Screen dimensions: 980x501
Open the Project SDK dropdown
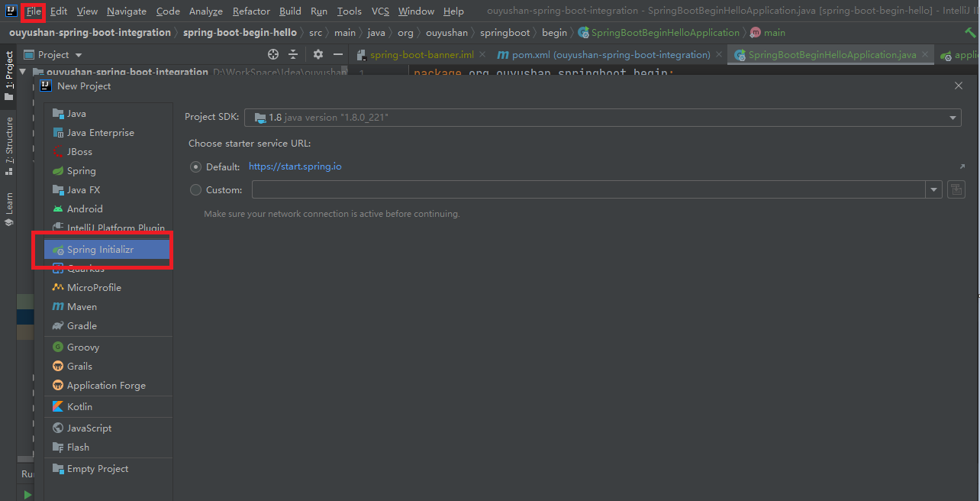tap(952, 117)
